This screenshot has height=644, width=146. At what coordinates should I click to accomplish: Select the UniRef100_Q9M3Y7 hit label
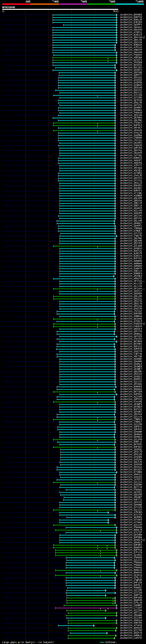[x=131, y=75]
